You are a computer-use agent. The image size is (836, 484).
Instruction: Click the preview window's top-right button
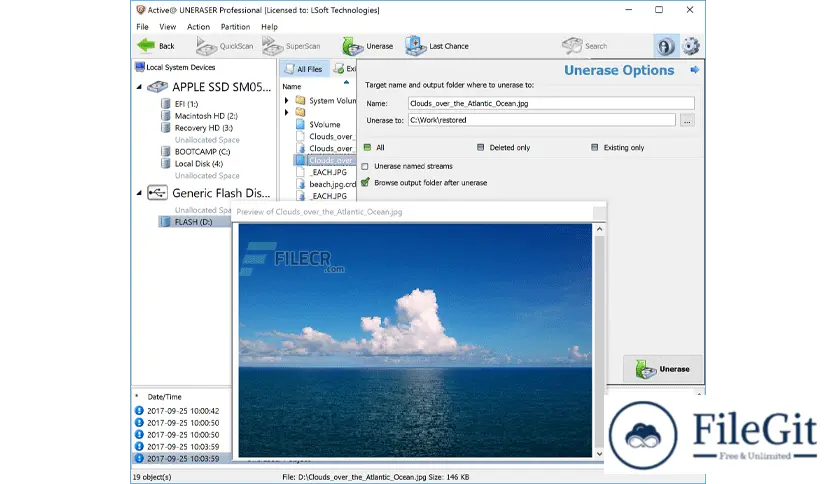599,213
